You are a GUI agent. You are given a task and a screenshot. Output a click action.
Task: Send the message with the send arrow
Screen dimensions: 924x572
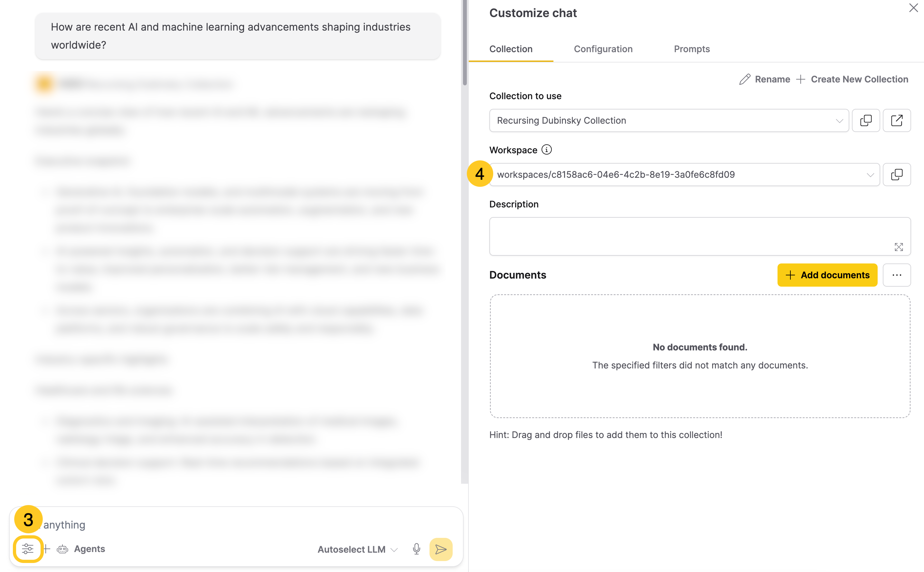440,549
